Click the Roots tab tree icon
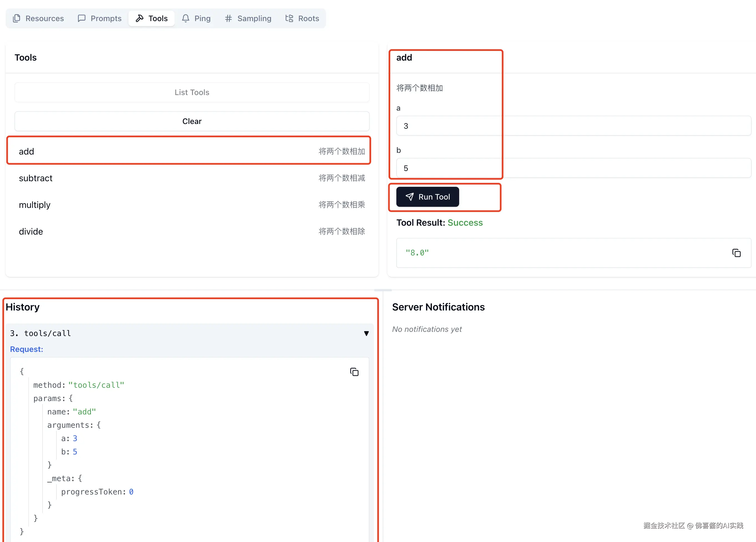The height and width of the screenshot is (542, 756). click(289, 18)
